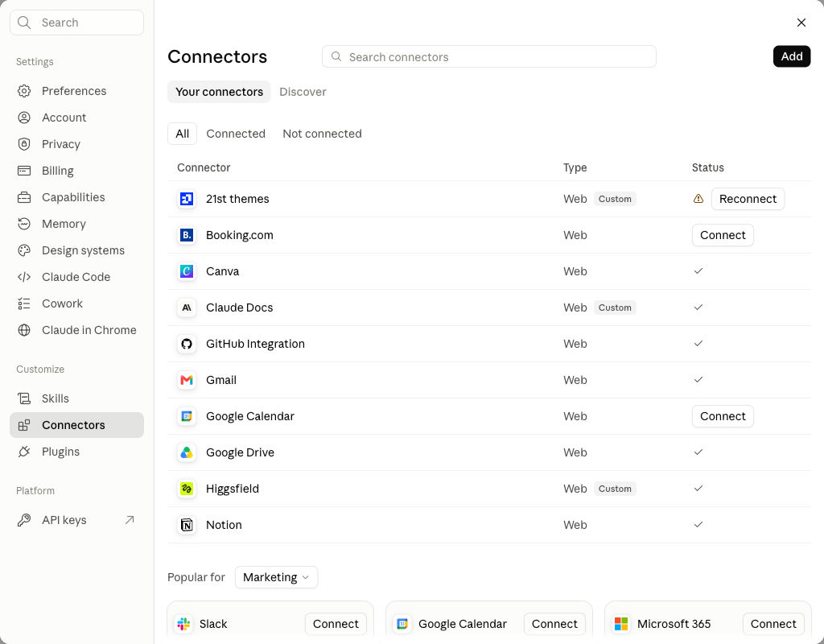Click the settings Search field in sidebar
The image size is (824, 644).
(x=76, y=23)
